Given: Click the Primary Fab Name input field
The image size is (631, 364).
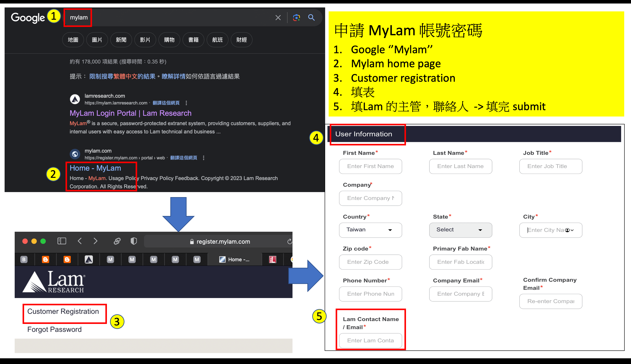Looking at the screenshot, I should click(461, 262).
